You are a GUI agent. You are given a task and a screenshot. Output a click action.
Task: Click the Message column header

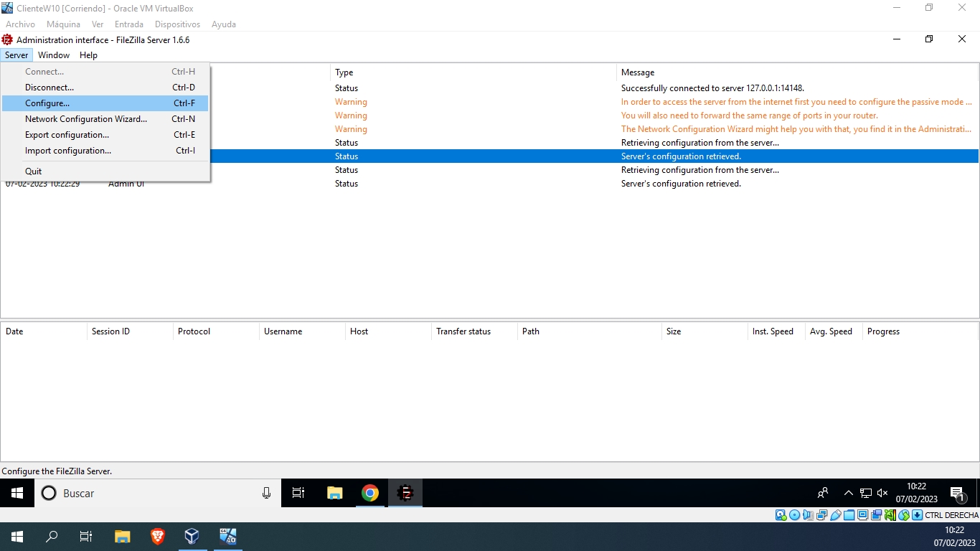(x=797, y=72)
